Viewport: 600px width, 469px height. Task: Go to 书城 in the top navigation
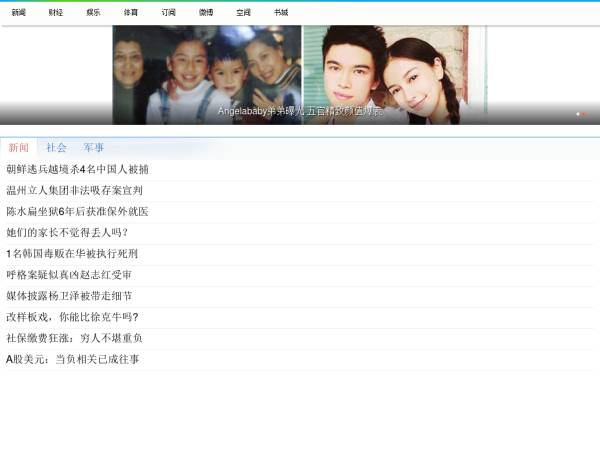pyautogui.click(x=281, y=13)
